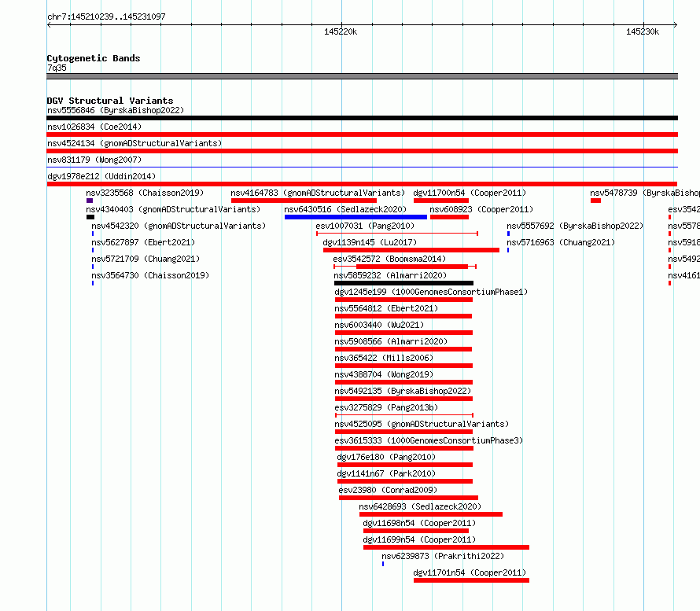Select nsv608923 (Cooper2011) label

(x=481, y=209)
